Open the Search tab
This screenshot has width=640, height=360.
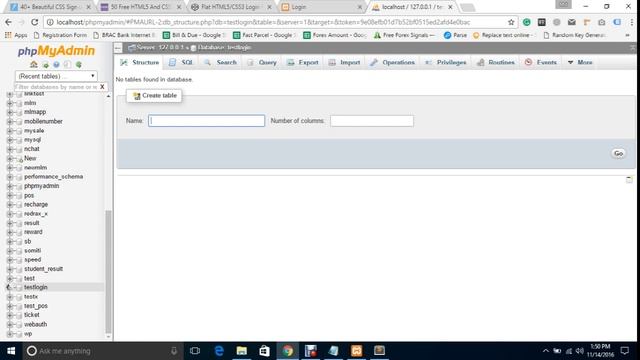click(x=220, y=62)
